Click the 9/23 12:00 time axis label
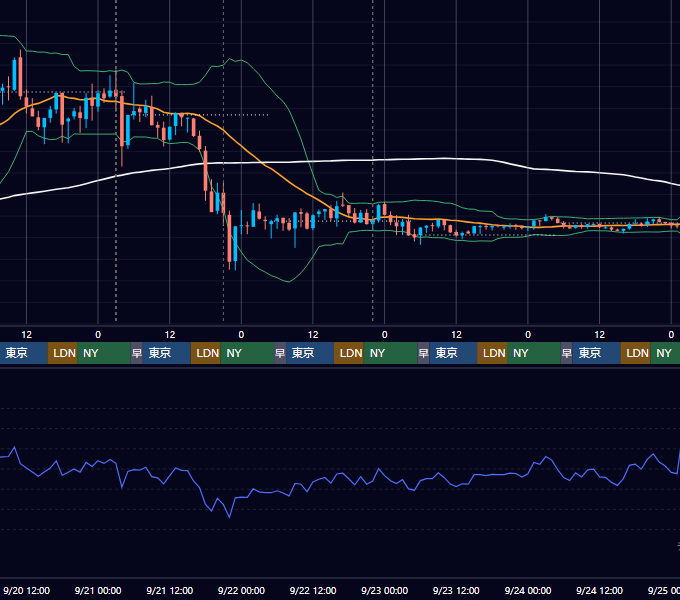Image resolution: width=680 pixels, height=600 pixels. point(456,590)
